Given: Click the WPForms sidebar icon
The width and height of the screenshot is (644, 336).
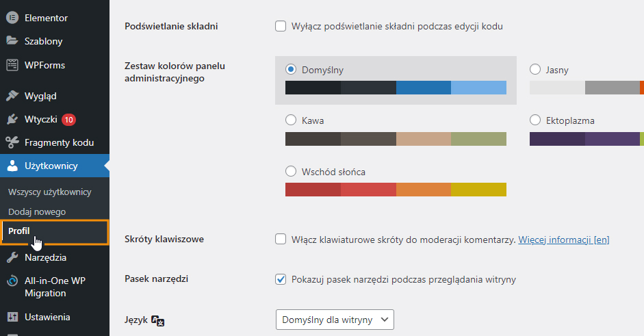Looking at the screenshot, I should (x=12, y=65).
